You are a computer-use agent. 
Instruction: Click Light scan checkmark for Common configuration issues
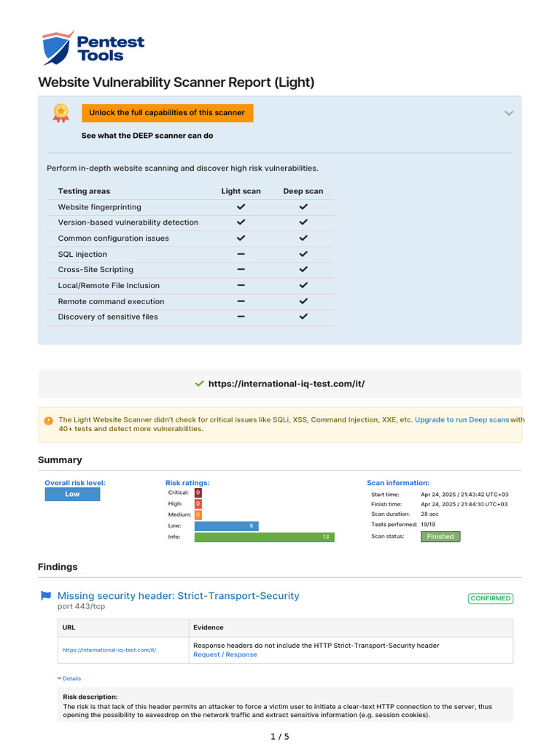[241, 238]
